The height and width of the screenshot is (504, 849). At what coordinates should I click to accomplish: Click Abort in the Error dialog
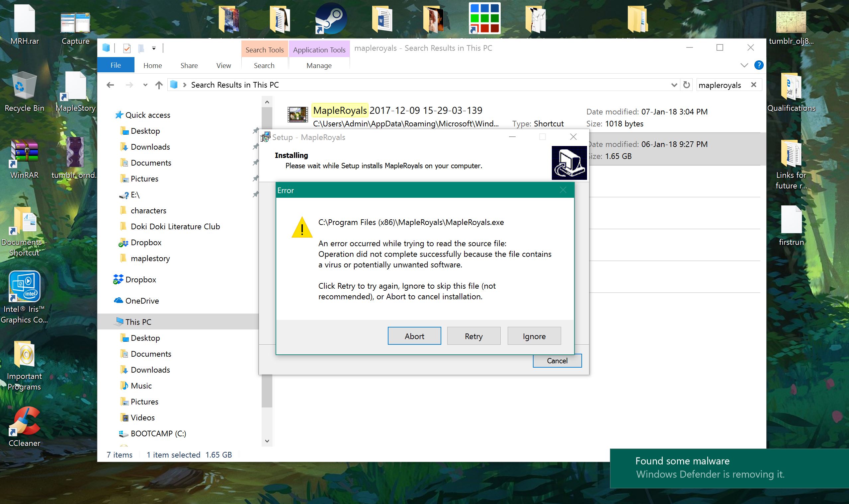tap(414, 336)
